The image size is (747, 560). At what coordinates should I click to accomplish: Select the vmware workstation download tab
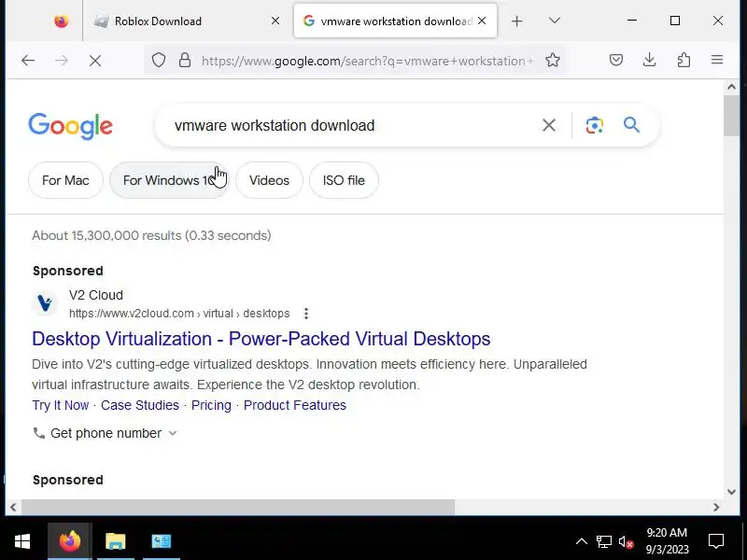(x=395, y=21)
